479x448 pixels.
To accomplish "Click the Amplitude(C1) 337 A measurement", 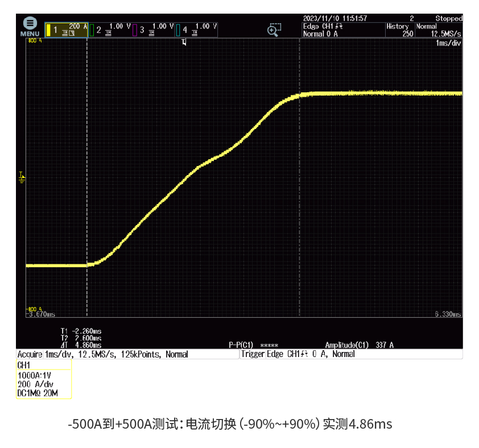I will coord(359,345).
